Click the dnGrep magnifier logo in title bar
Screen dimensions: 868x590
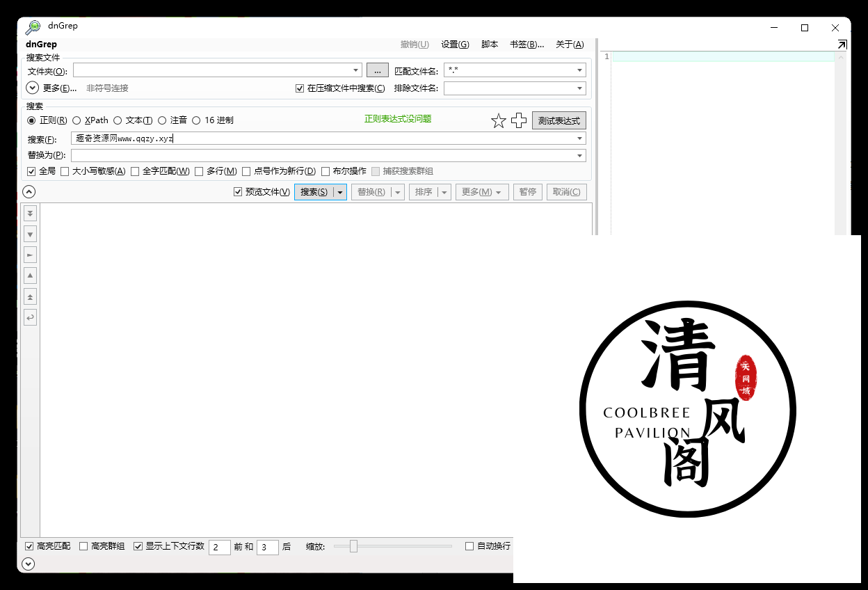(33, 27)
